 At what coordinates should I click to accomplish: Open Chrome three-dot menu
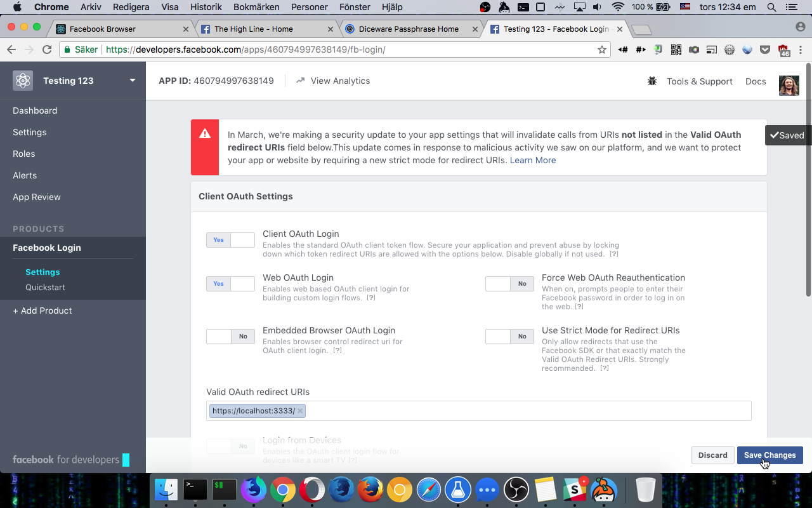tap(801, 50)
